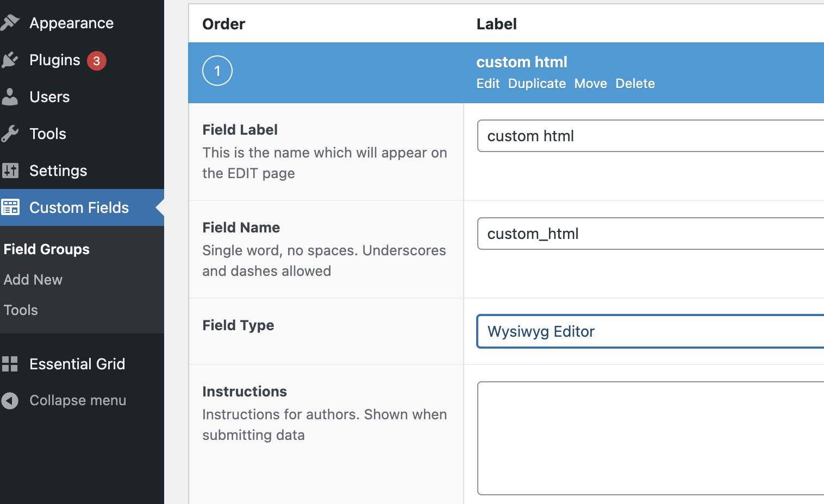
Task: Click Move link for custom html field
Action: click(590, 84)
